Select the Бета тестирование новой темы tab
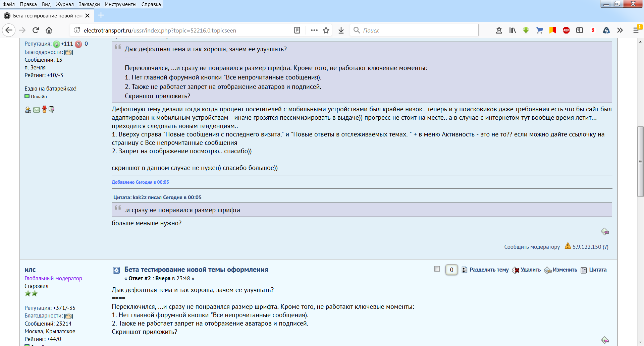 47,16
